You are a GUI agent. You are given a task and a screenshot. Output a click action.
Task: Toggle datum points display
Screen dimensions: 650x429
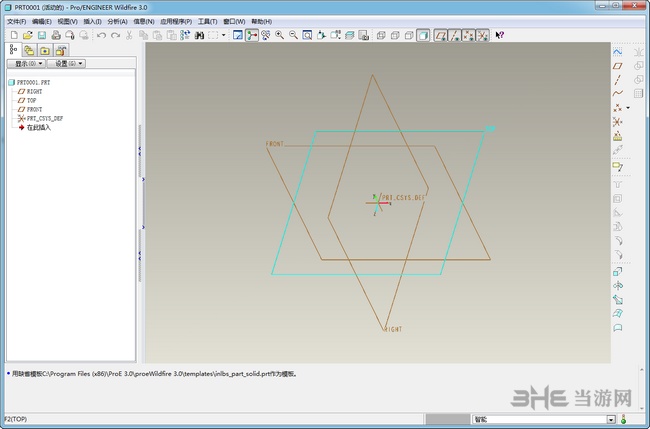[469, 35]
